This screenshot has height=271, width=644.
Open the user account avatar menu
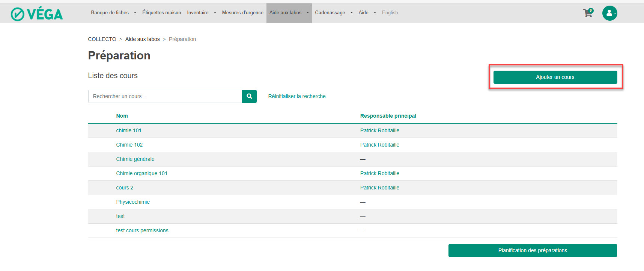pos(609,13)
